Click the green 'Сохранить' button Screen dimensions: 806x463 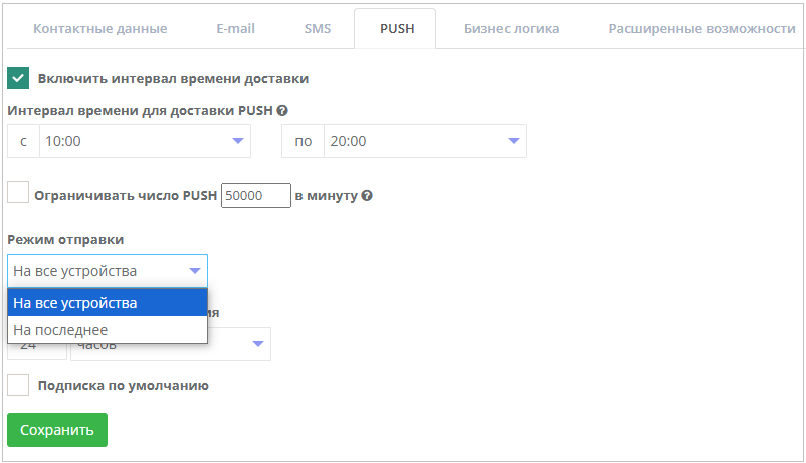pyautogui.click(x=58, y=430)
